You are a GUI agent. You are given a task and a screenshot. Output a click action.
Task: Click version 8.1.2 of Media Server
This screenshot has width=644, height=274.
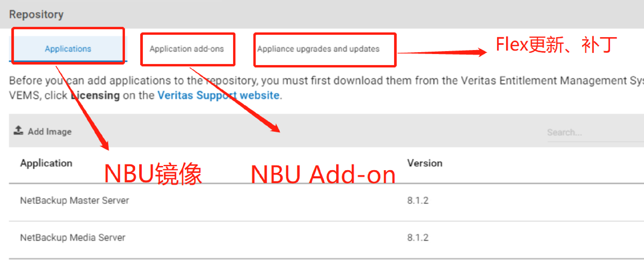pos(418,238)
